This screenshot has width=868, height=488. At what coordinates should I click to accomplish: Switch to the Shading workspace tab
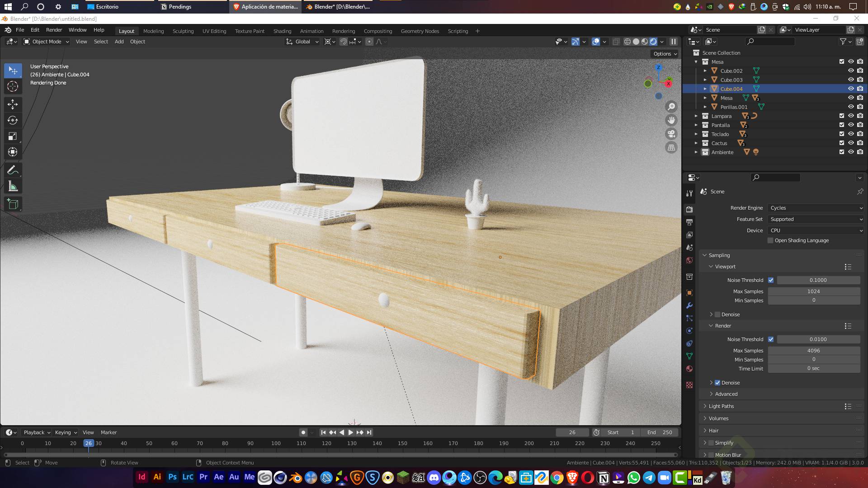(x=282, y=31)
